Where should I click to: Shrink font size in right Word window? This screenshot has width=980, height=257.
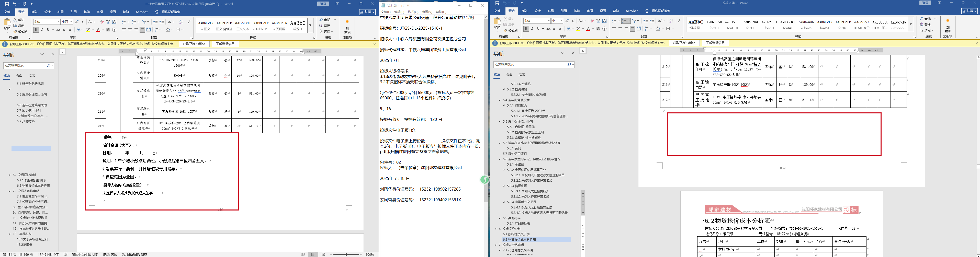[573, 21]
